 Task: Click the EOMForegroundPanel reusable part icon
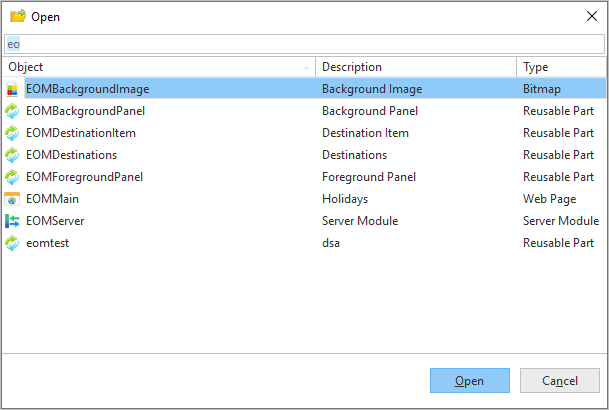pyautogui.click(x=12, y=177)
